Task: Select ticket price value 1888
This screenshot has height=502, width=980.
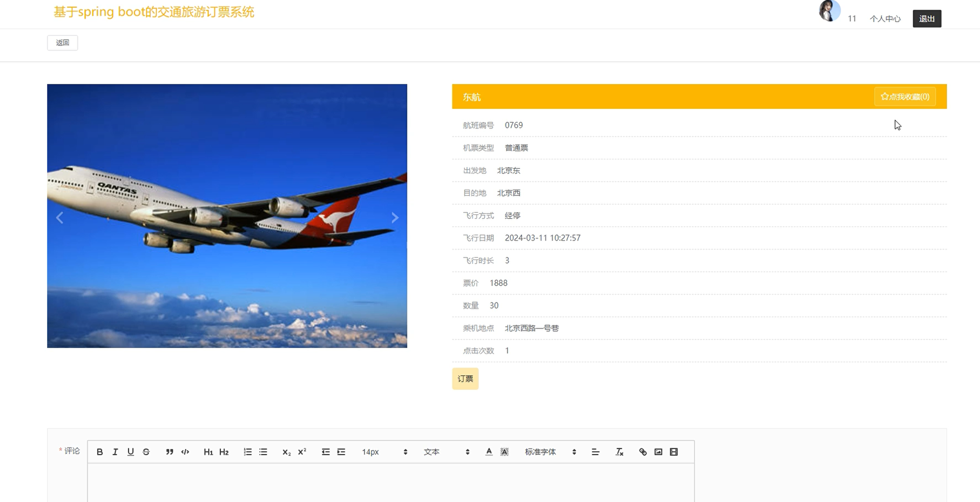Action: (x=498, y=283)
